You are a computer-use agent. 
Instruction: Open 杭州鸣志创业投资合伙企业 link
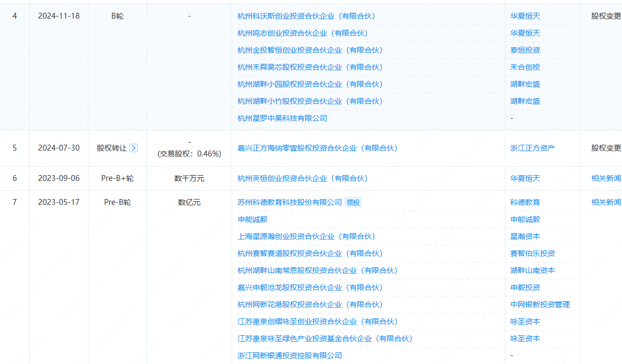click(302, 34)
